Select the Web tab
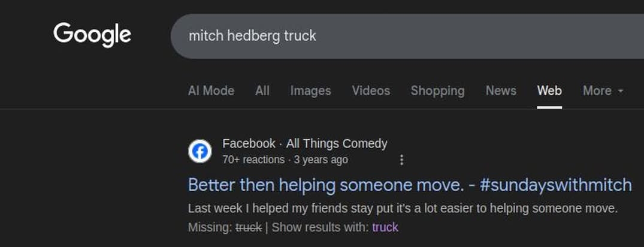644x247 pixels. click(549, 91)
